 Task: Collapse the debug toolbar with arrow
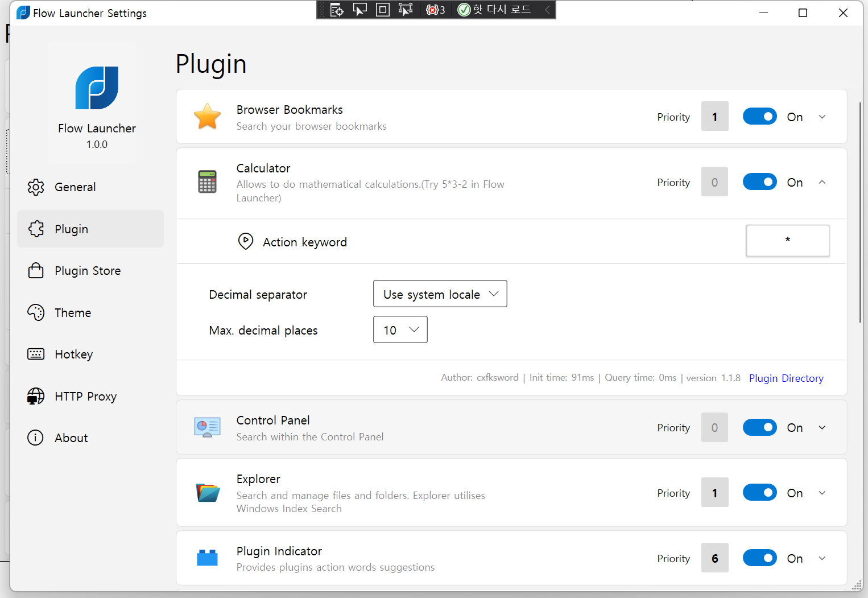547,10
